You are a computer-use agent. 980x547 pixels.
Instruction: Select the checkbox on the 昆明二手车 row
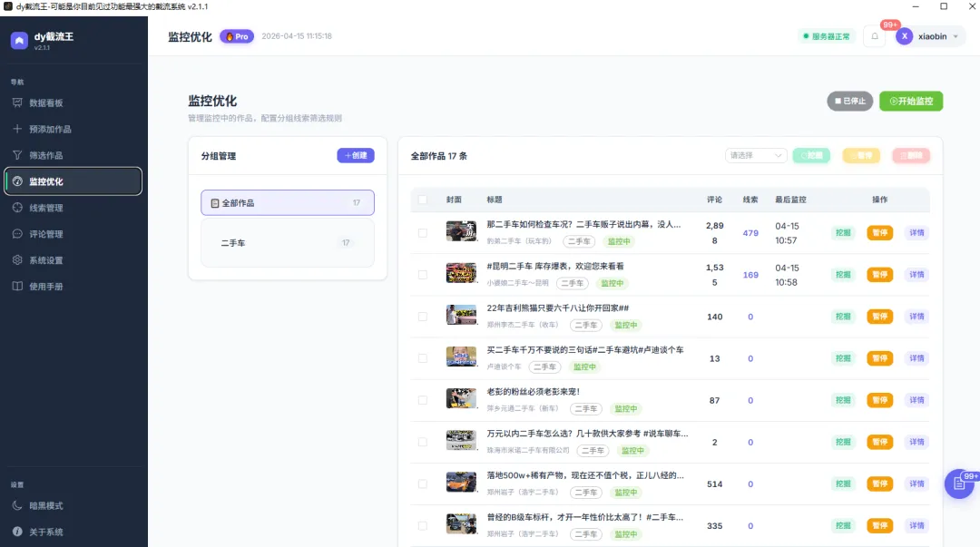(x=422, y=274)
